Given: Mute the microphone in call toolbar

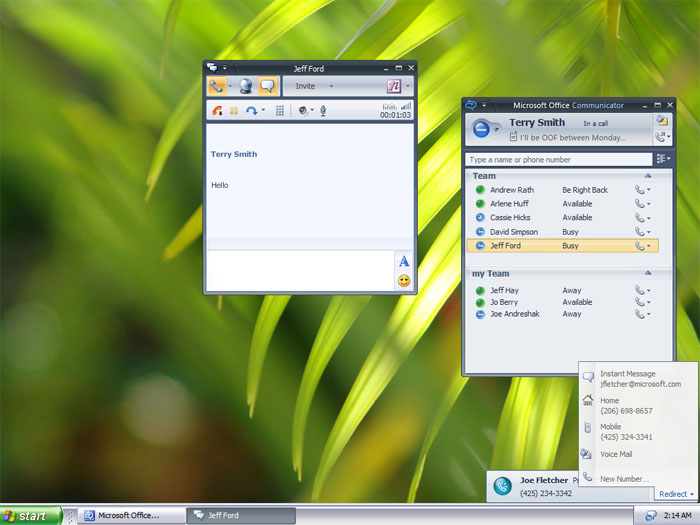Looking at the screenshot, I should click(323, 111).
